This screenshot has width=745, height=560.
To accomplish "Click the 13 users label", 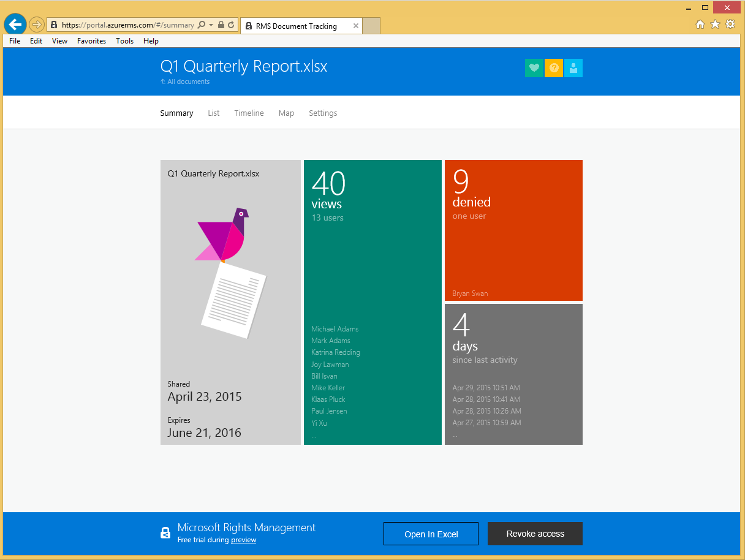I will [327, 218].
